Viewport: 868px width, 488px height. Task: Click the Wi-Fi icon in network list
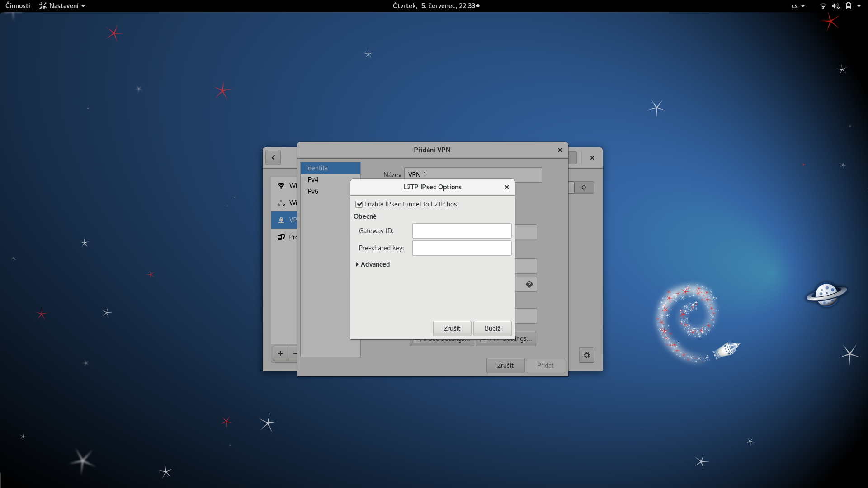click(x=281, y=186)
